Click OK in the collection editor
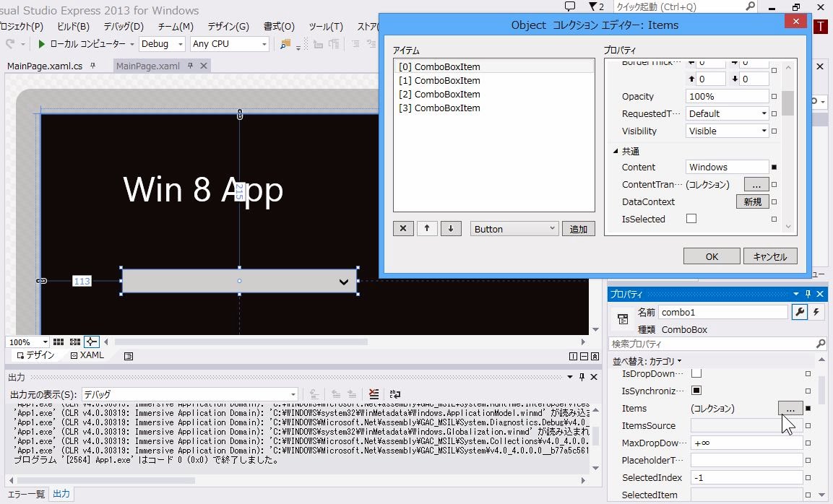The height and width of the screenshot is (504, 833). 712,256
